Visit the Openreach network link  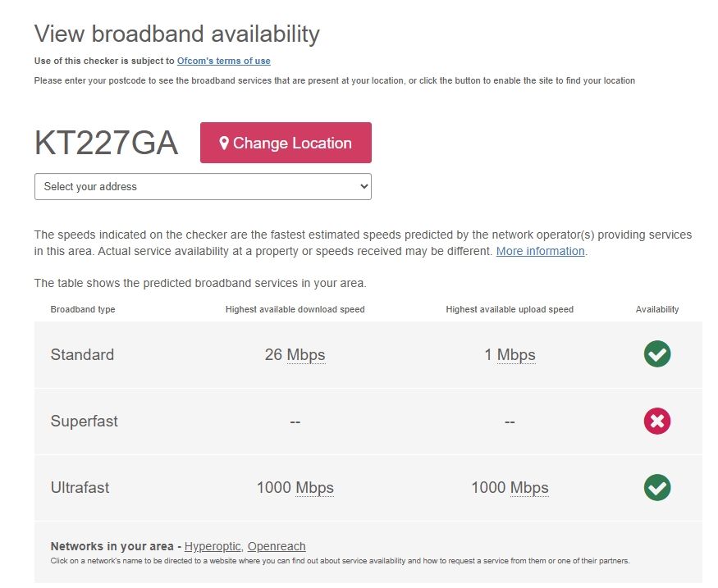click(277, 546)
